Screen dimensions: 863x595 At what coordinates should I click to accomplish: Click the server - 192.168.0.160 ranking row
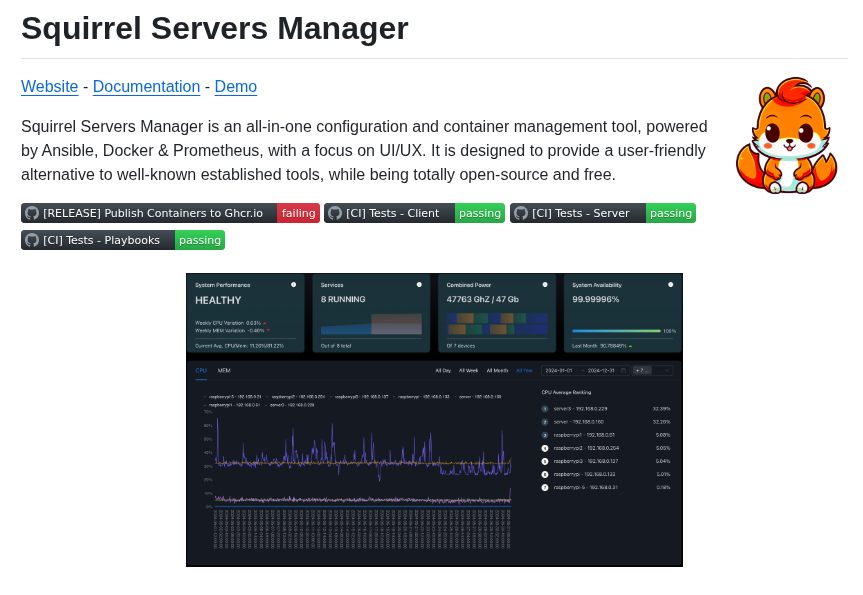pos(606,422)
